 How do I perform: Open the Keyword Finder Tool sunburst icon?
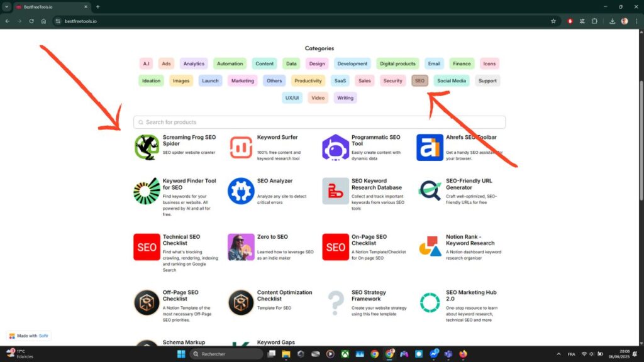[147, 191]
